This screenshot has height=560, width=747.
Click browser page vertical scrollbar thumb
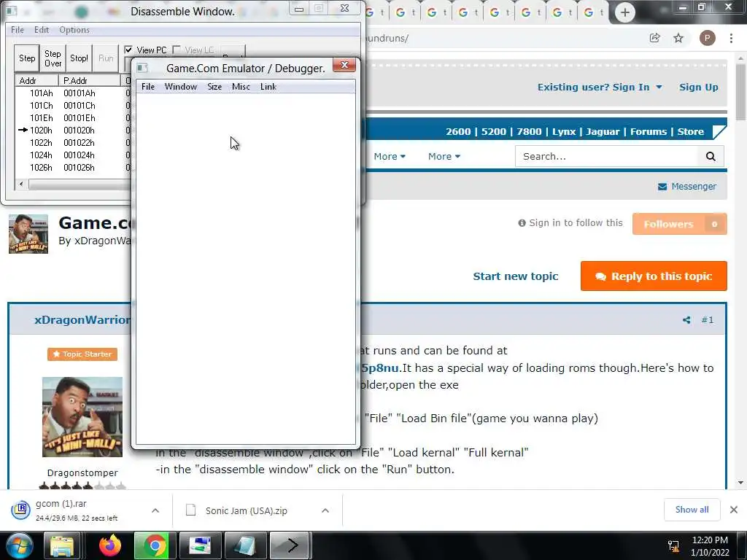tap(741, 92)
